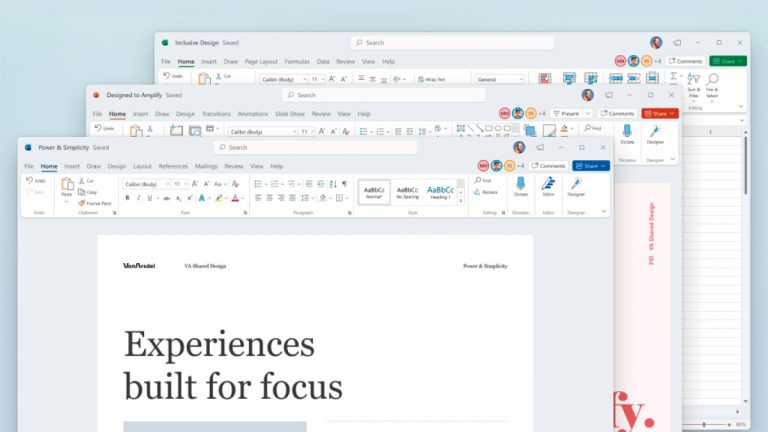Screen dimensions: 768x432
Task: Click Find in Word's Editing group
Action: (484, 181)
